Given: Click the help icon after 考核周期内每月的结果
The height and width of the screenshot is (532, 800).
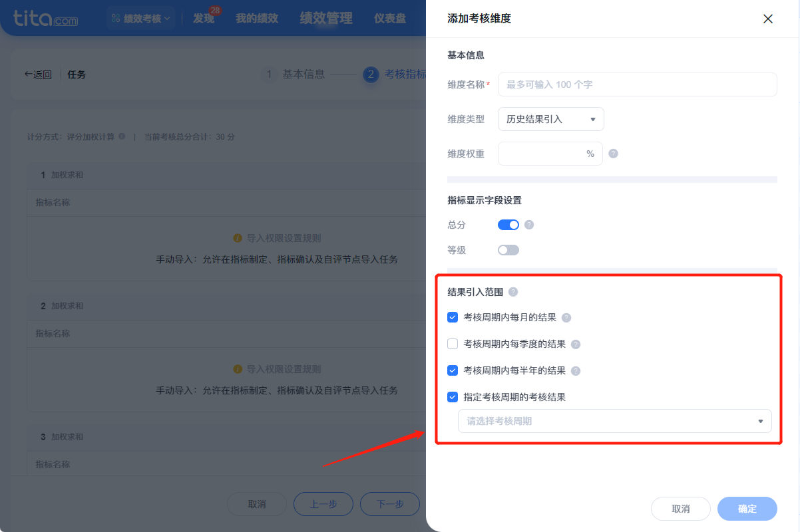Looking at the screenshot, I should pos(566,318).
